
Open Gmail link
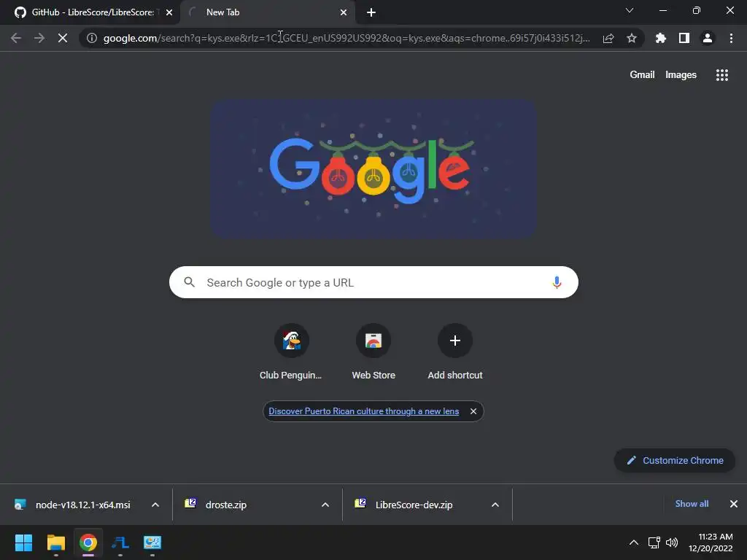coord(642,75)
